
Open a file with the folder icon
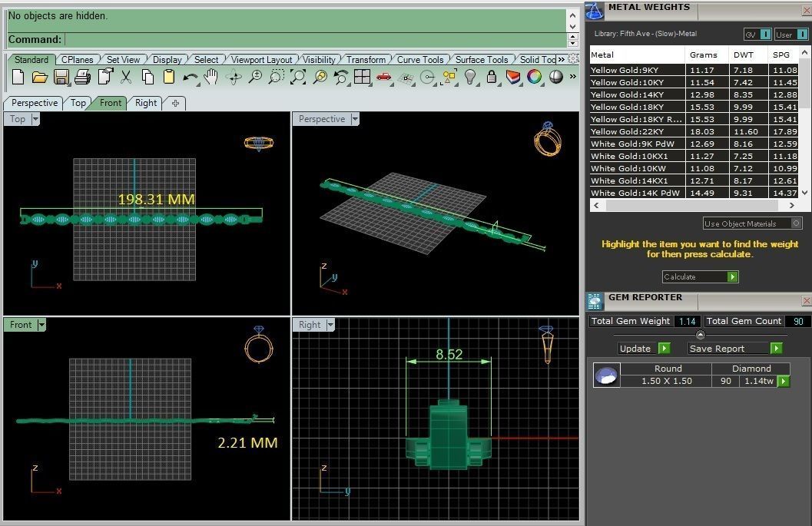pyautogui.click(x=40, y=78)
